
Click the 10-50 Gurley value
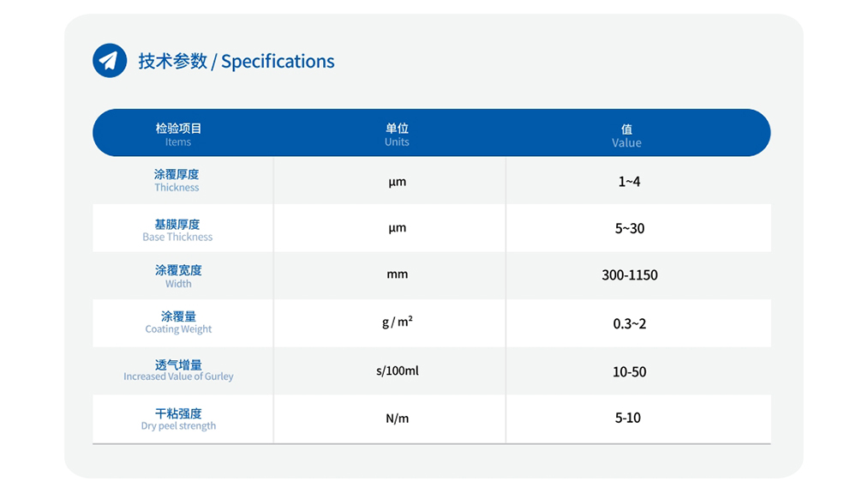coord(629,371)
